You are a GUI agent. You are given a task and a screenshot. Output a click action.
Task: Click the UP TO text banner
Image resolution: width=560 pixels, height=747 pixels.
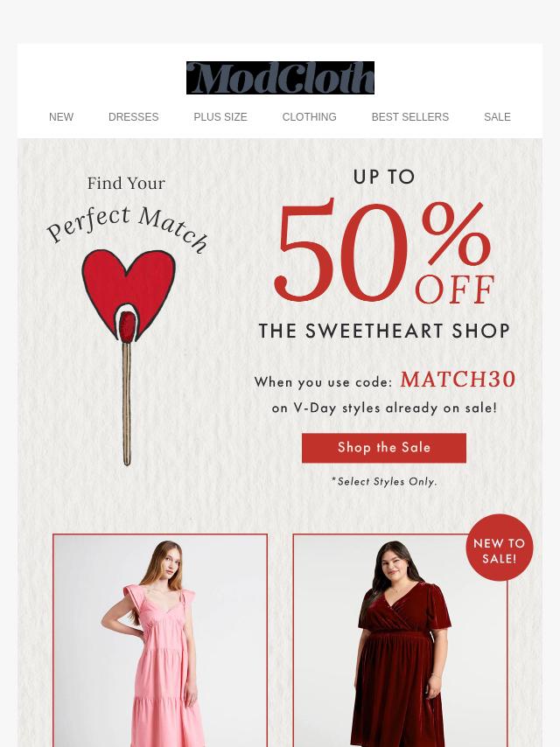(x=384, y=178)
